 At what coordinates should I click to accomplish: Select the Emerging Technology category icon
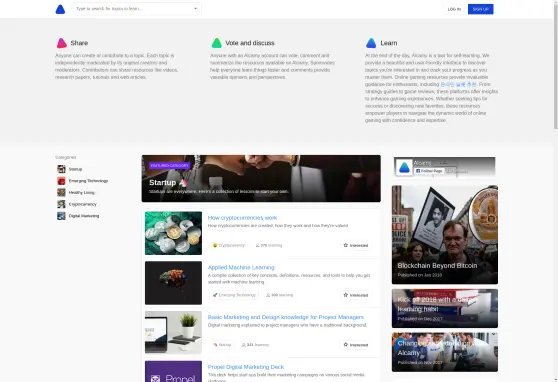[x=61, y=181]
